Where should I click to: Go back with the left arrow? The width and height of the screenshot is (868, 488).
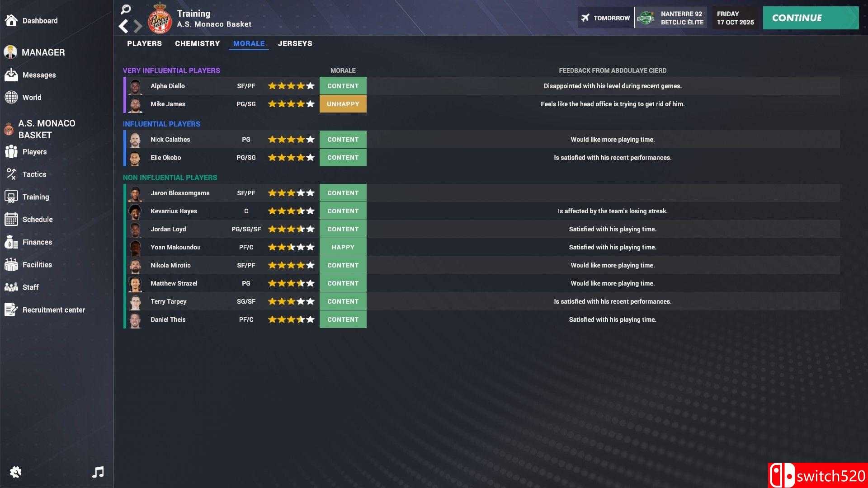(123, 26)
